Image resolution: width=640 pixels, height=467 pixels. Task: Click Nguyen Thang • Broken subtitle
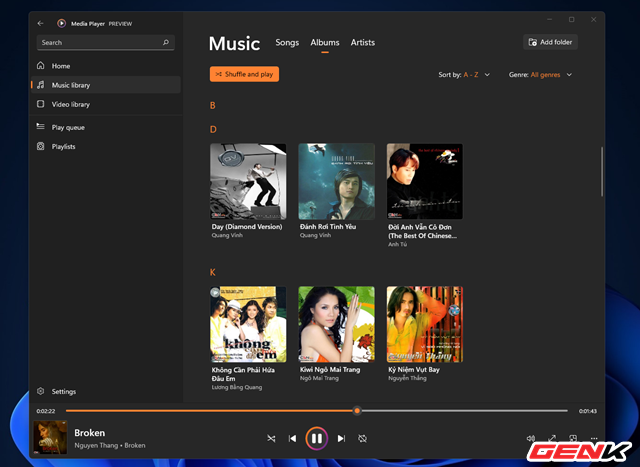pyautogui.click(x=110, y=445)
